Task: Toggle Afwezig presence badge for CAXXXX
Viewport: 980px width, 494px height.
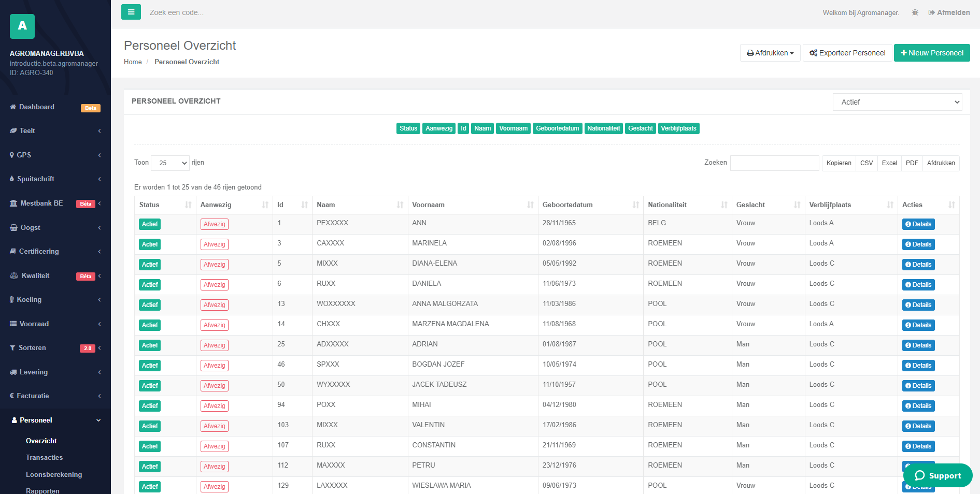Action: (x=214, y=244)
